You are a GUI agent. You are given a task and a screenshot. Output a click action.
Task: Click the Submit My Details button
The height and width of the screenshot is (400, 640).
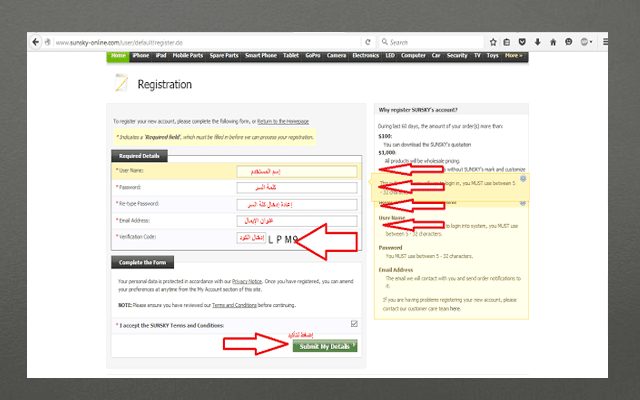point(325,346)
